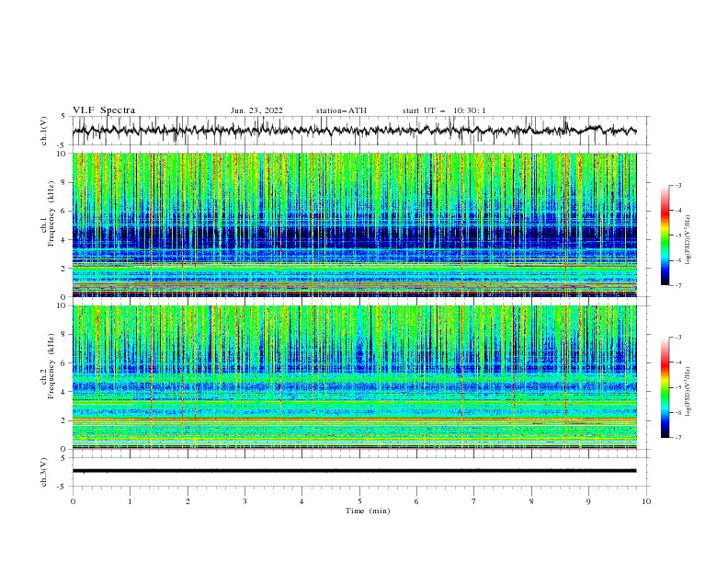Click the ch.1 voltage waveform trace

click(354, 130)
